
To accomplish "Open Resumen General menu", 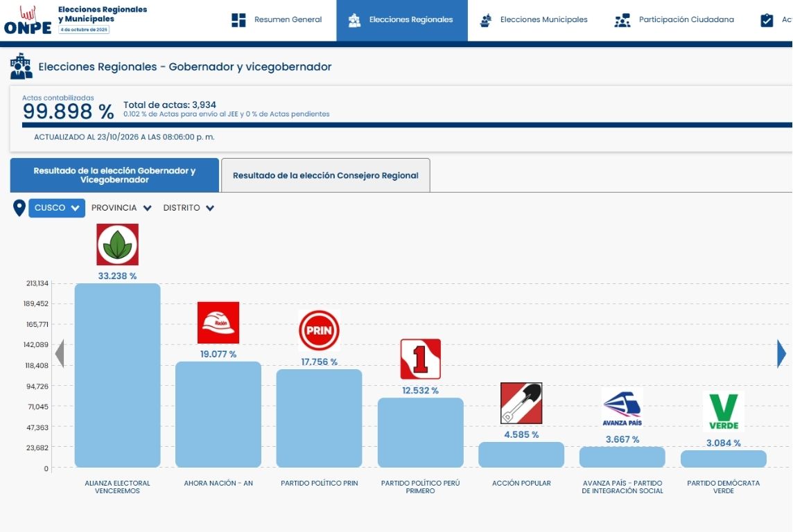I will (277, 20).
